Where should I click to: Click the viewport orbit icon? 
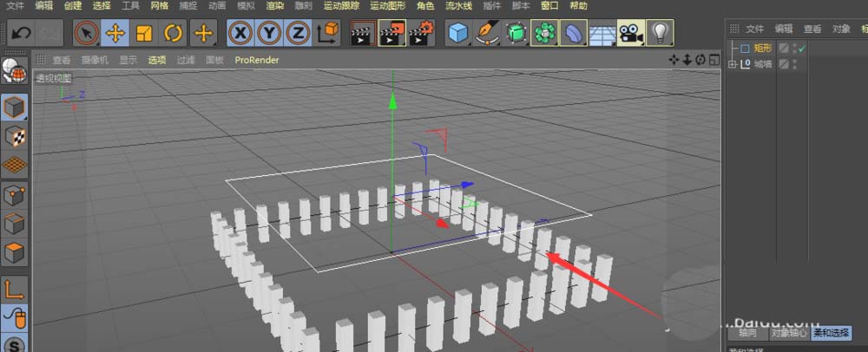[700, 60]
